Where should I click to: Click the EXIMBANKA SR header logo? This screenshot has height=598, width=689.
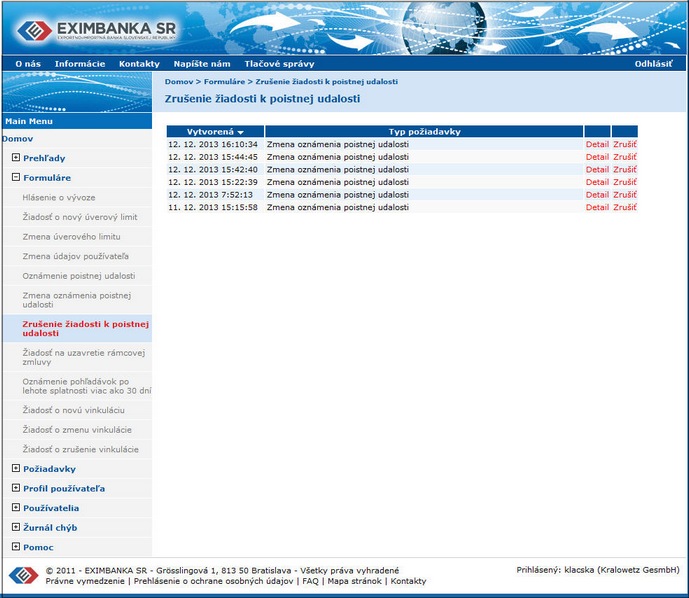[x=96, y=30]
